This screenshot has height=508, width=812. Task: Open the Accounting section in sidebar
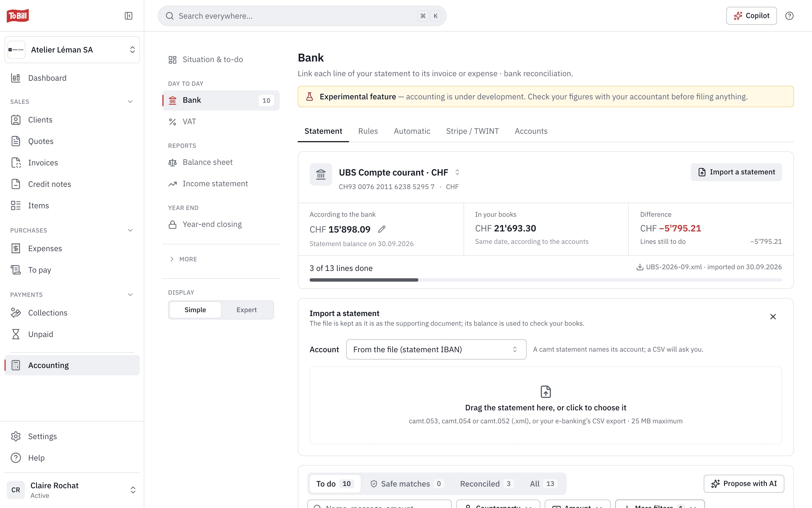72,365
